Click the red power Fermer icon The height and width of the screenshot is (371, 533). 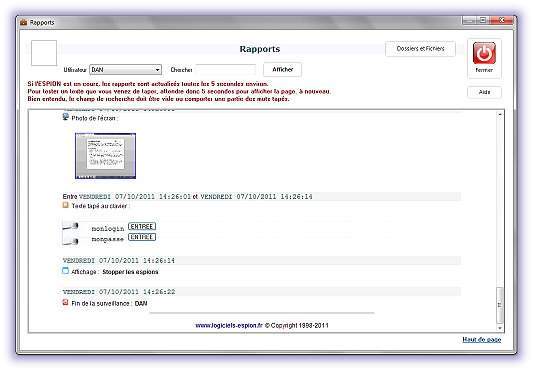484,53
